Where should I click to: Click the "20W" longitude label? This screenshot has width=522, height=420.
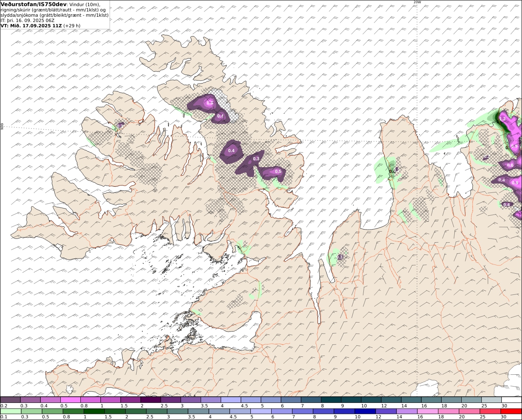pos(417,2)
